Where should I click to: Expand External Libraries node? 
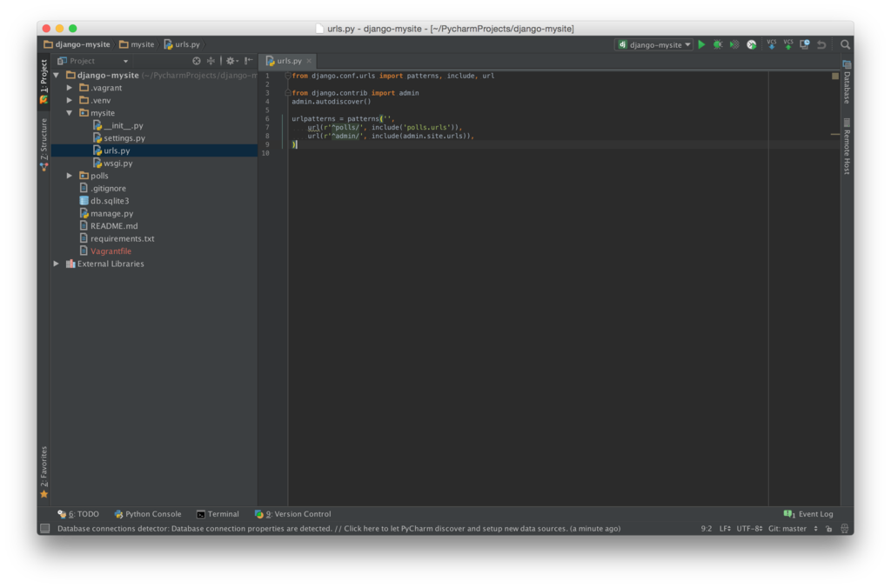[x=57, y=264]
